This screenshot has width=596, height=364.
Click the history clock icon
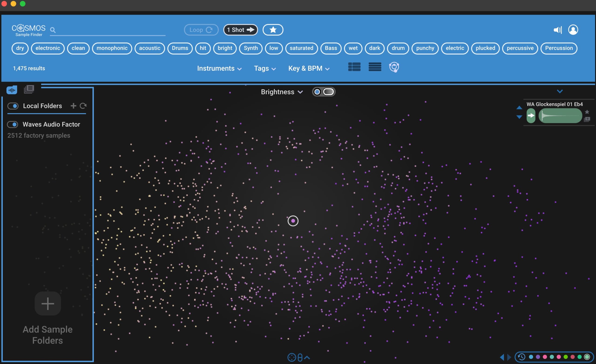[521, 357]
